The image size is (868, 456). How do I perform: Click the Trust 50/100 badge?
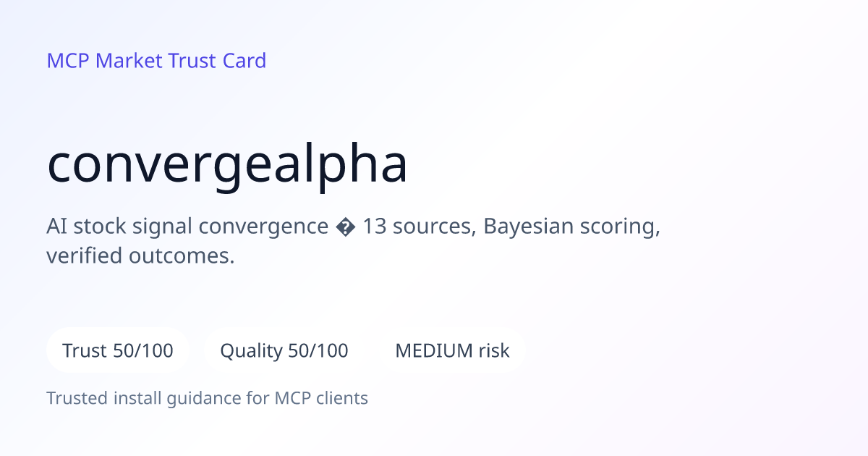[118, 351]
